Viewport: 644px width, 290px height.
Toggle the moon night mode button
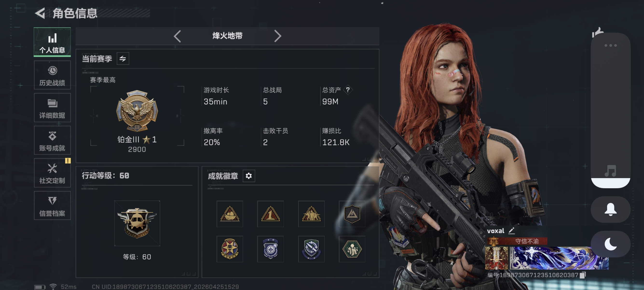[610, 244]
